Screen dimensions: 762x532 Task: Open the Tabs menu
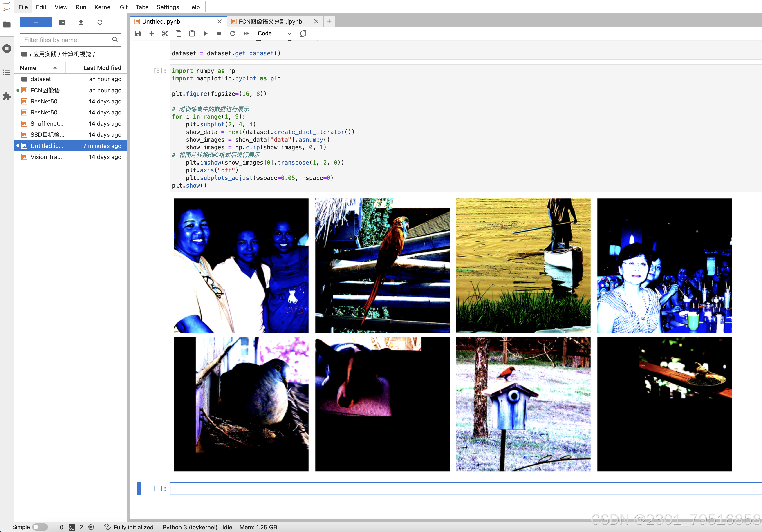pos(142,7)
